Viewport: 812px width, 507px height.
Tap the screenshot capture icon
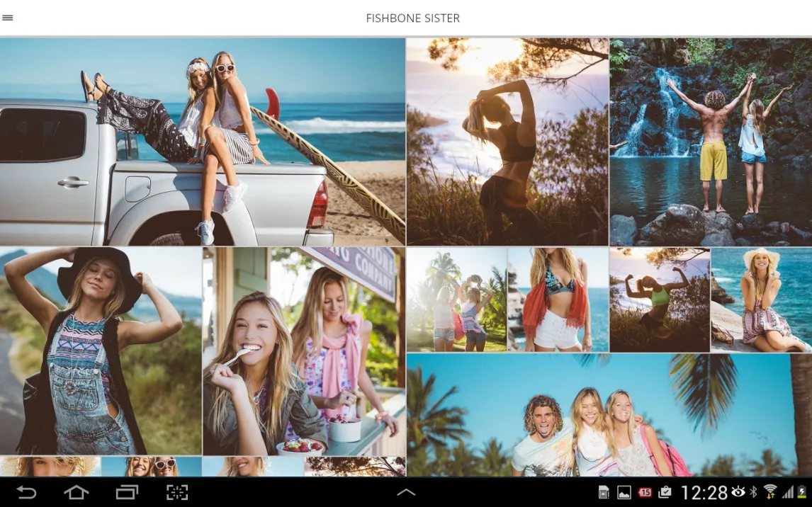coord(177,492)
